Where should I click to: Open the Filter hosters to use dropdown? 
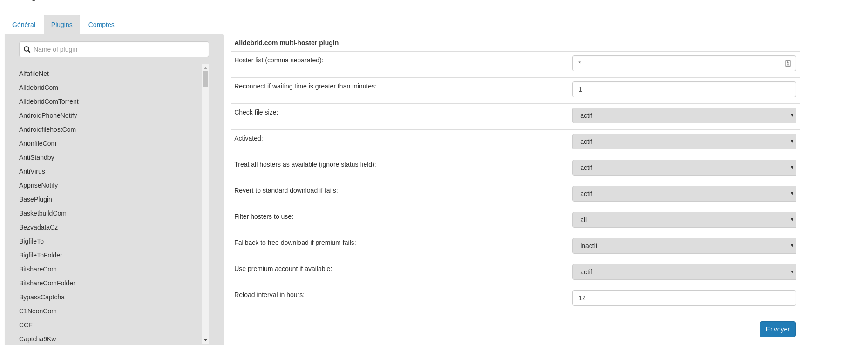coord(684,219)
